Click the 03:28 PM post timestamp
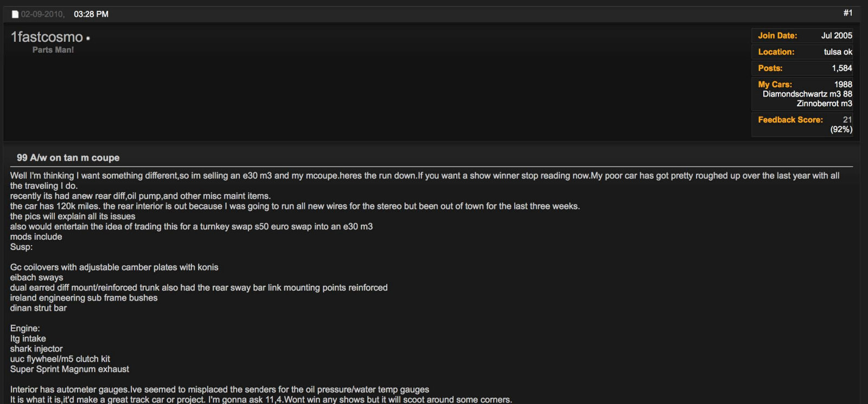This screenshot has width=868, height=404. click(91, 14)
